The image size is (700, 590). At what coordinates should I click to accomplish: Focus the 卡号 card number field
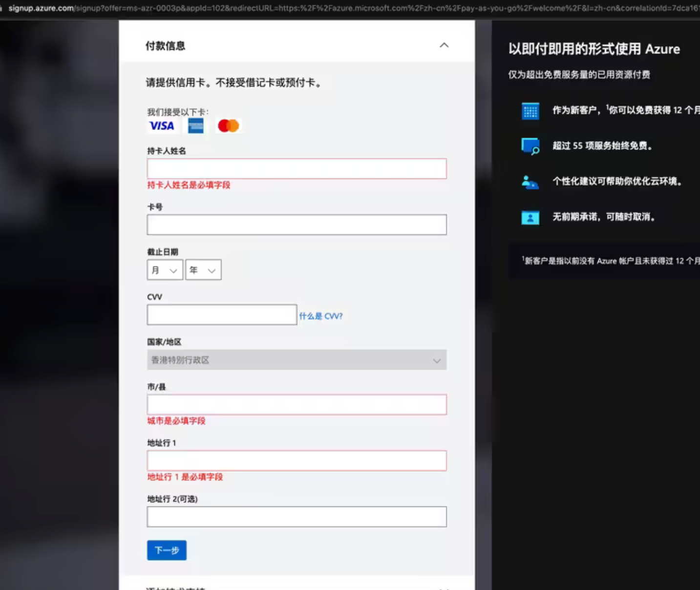(x=297, y=225)
